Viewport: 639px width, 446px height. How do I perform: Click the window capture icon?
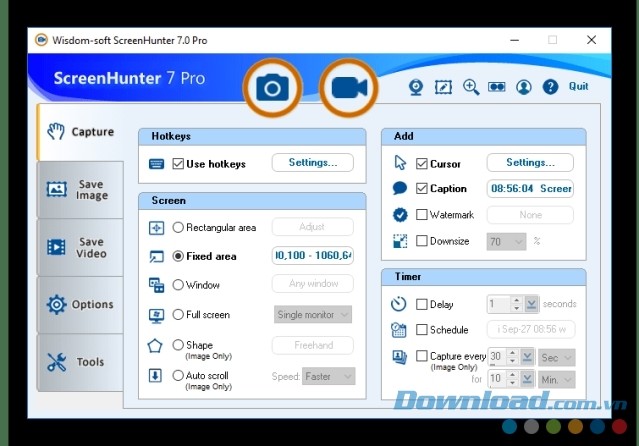156,285
